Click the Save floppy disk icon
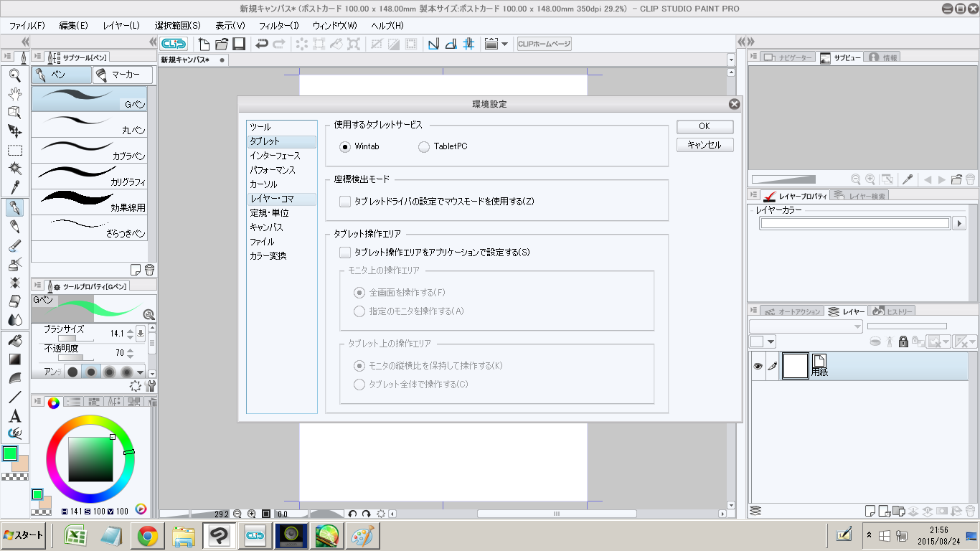This screenshot has height=551, width=980. tap(239, 44)
